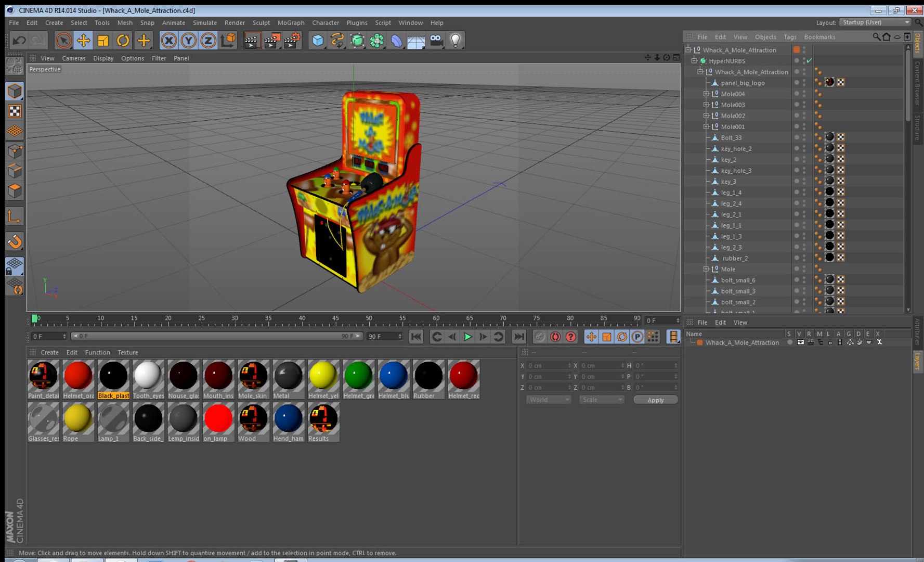924x562 pixels.
Task: Open material manager Texture menu
Action: pos(128,352)
